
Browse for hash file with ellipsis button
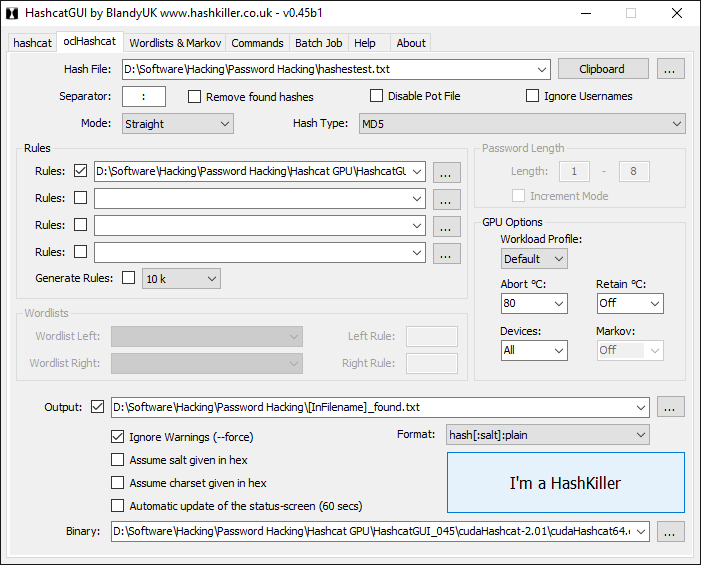point(671,69)
